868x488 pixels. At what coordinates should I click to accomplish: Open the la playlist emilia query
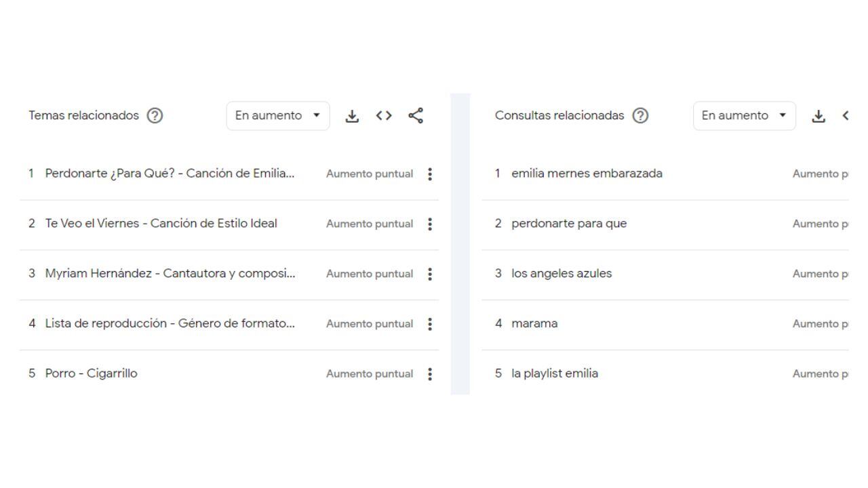click(555, 373)
